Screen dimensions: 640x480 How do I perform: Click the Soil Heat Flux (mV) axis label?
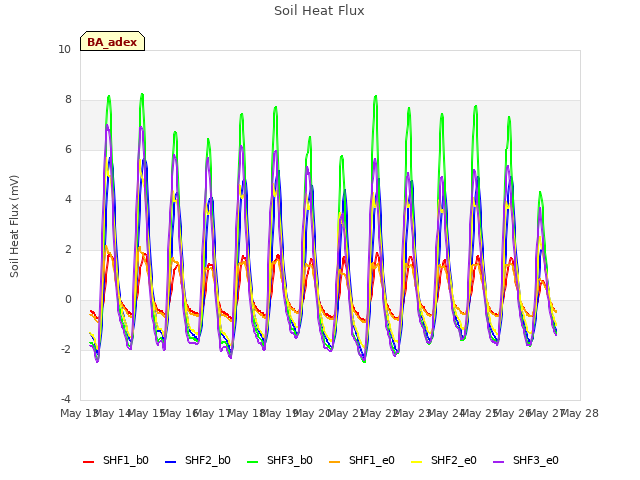click(x=14, y=227)
